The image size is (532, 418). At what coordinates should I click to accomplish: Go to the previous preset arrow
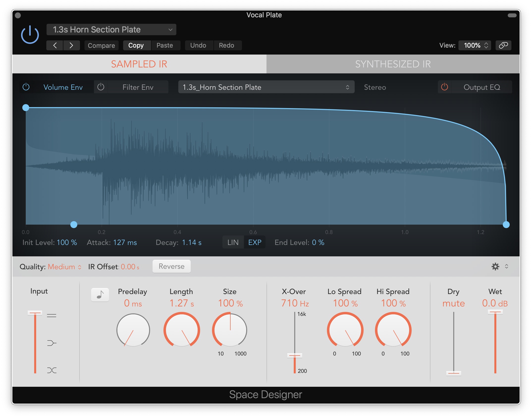55,45
